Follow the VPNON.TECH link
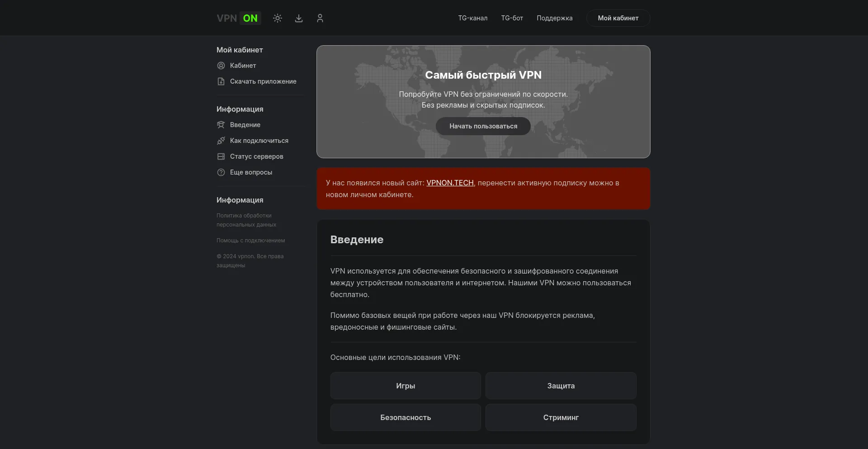The height and width of the screenshot is (449, 868). point(450,183)
